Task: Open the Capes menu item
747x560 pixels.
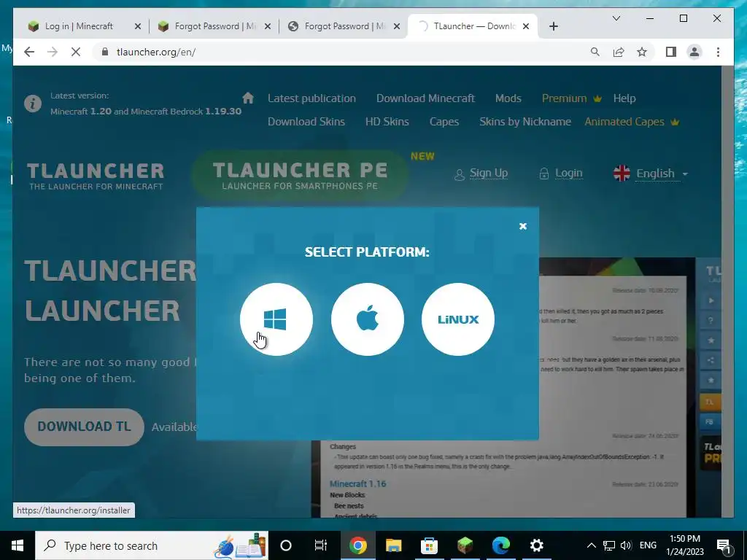Action: 444,122
